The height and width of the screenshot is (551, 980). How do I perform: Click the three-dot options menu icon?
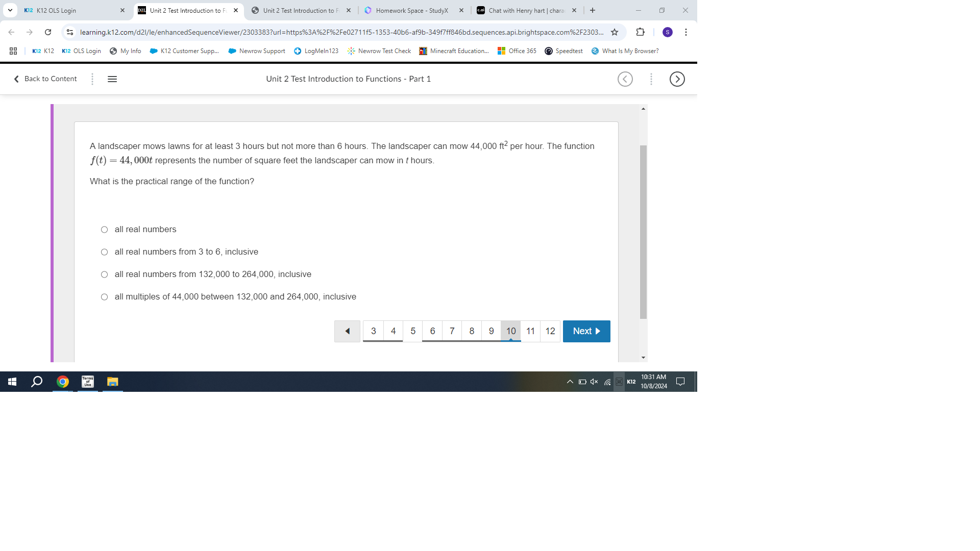pyautogui.click(x=651, y=79)
